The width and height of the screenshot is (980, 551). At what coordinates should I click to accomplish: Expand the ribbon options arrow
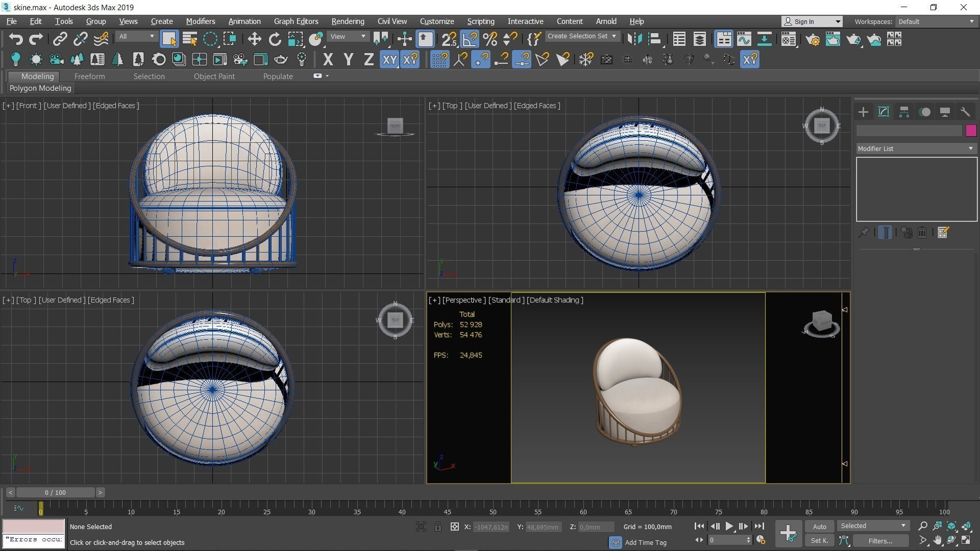[x=327, y=76]
